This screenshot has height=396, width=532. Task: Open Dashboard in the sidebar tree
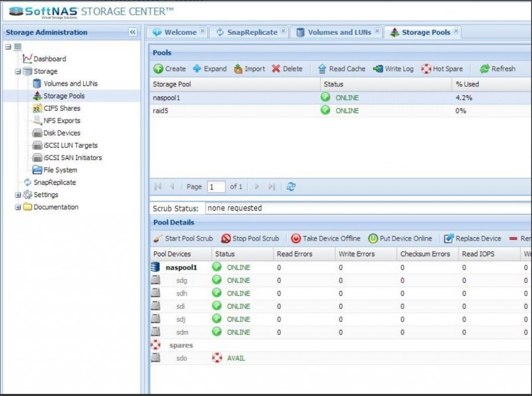click(x=45, y=59)
